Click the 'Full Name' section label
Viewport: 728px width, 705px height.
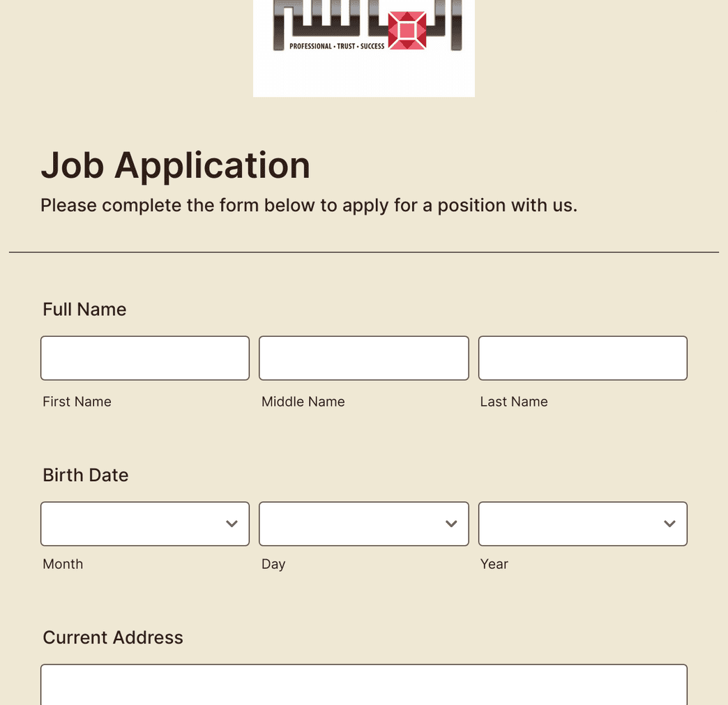point(84,309)
